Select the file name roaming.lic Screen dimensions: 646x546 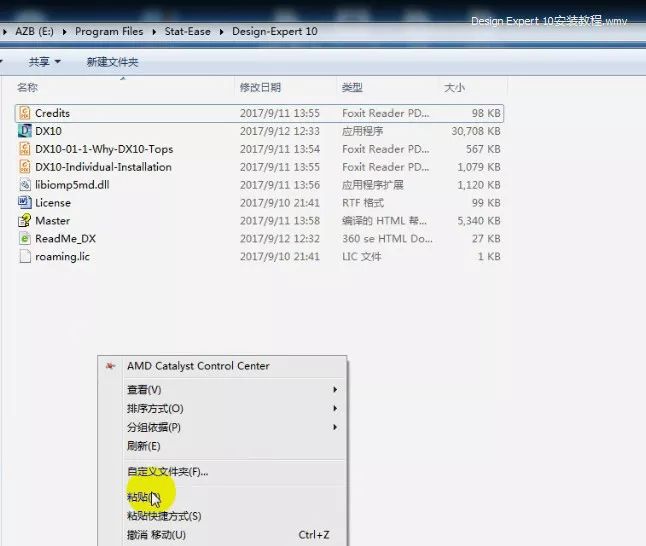pyautogui.click(x=62, y=257)
